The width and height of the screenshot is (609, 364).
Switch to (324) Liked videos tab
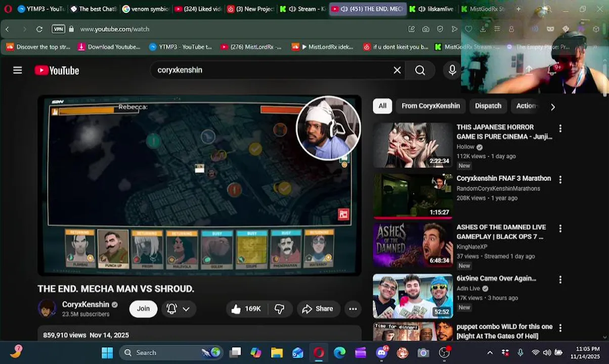(198, 9)
